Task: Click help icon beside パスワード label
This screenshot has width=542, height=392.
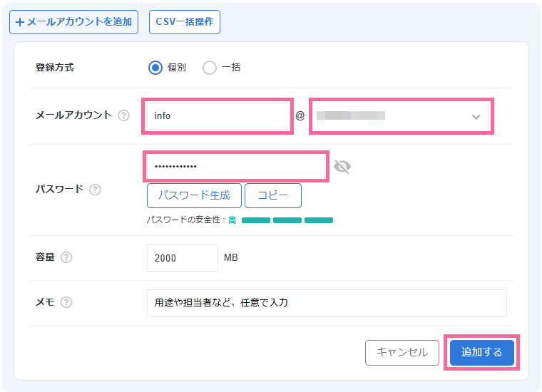Action: (x=95, y=190)
